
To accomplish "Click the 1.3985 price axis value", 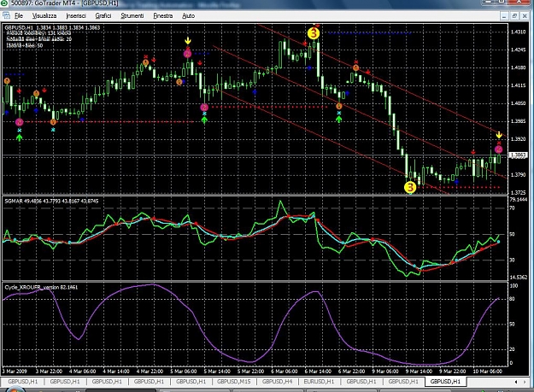I will (x=518, y=121).
